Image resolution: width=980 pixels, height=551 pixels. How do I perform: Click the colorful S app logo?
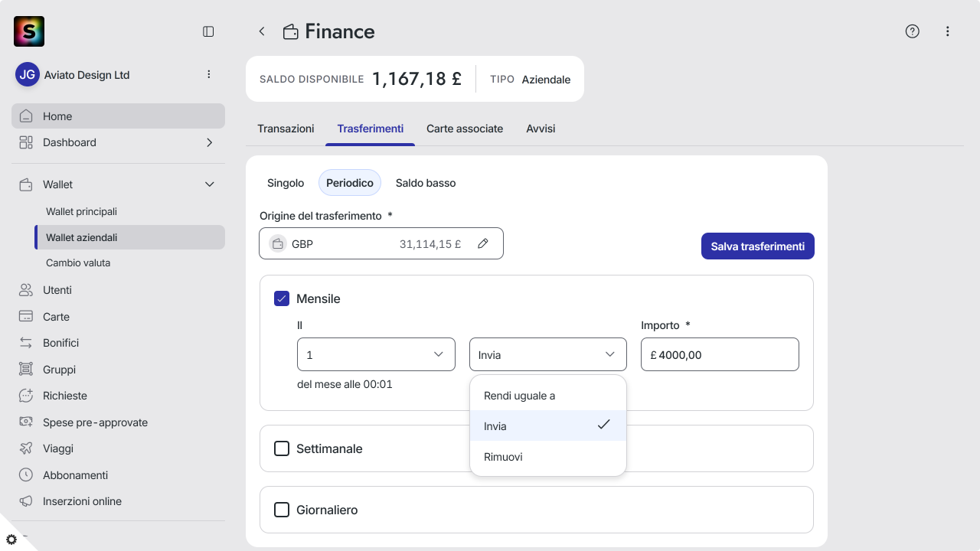(x=29, y=31)
